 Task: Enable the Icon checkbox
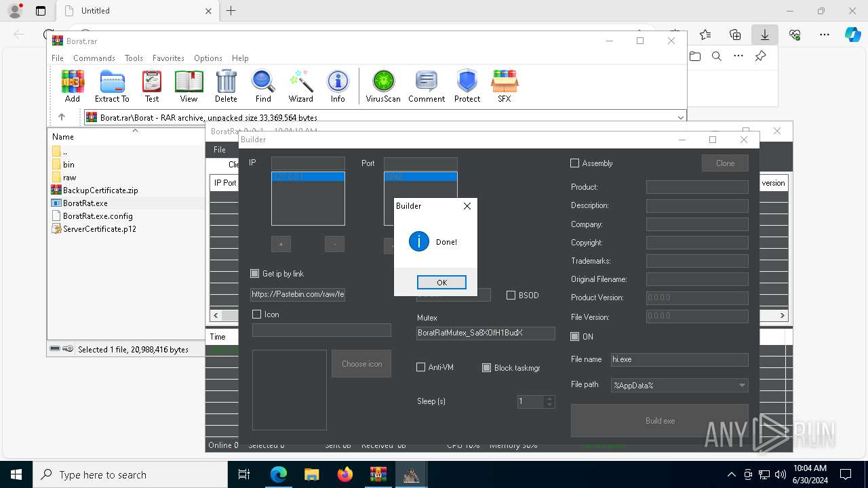[256, 314]
